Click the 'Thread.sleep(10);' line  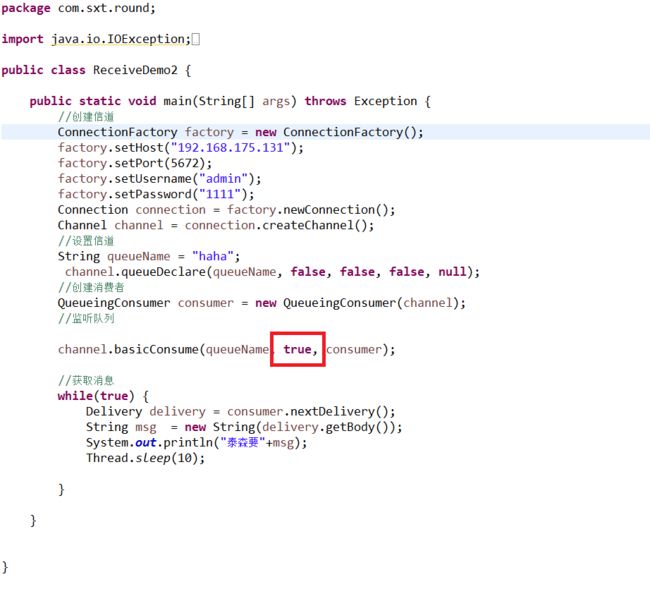(146, 458)
